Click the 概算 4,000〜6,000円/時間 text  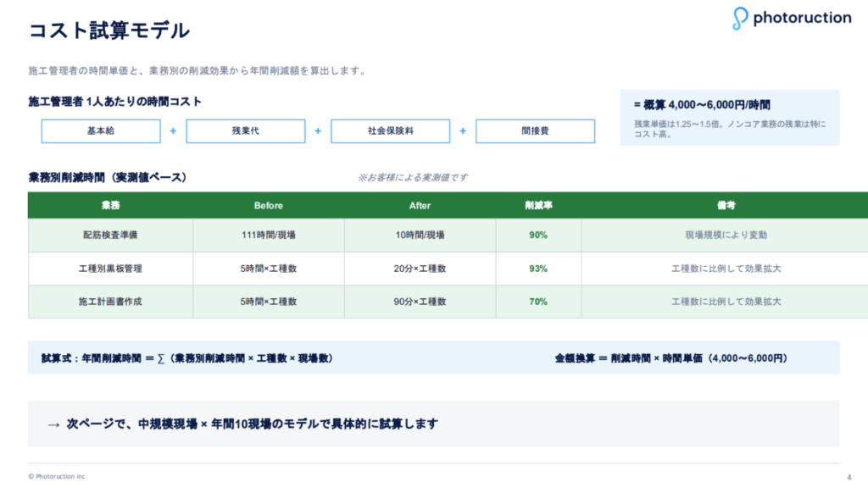point(702,104)
